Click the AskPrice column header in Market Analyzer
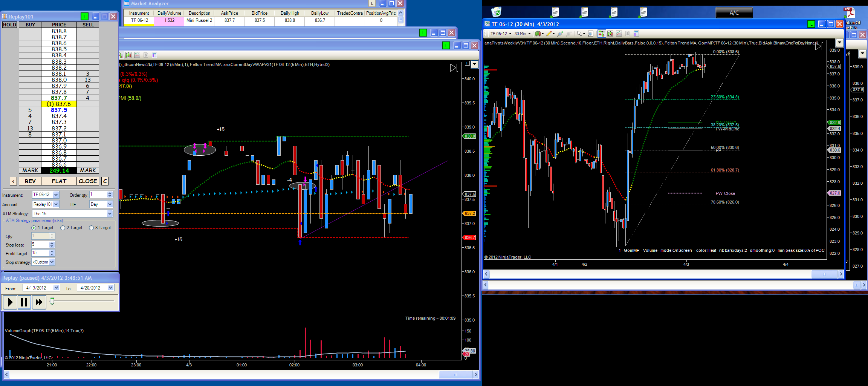 pyautogui.click(x=229, y=13)
